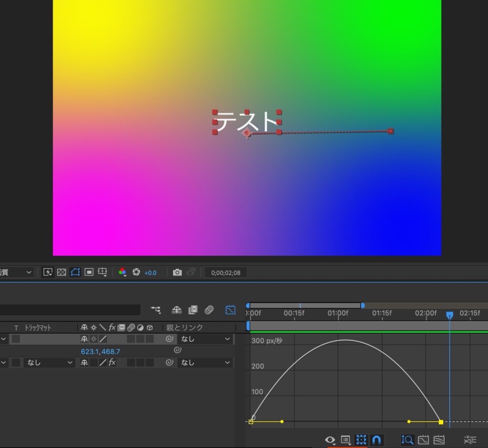Click the blue current-time indicator playhead
Viewport: 488px width, 448px height.
point(449,315)
